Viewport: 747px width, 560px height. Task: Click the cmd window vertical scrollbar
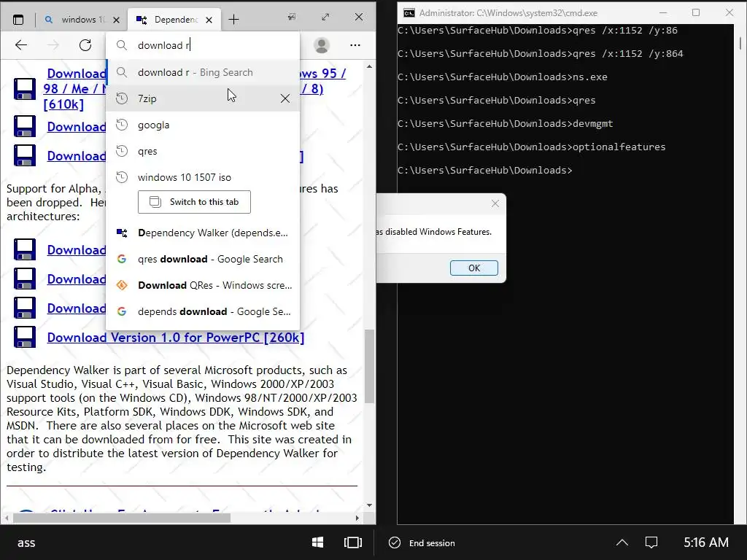click(740, 43)
